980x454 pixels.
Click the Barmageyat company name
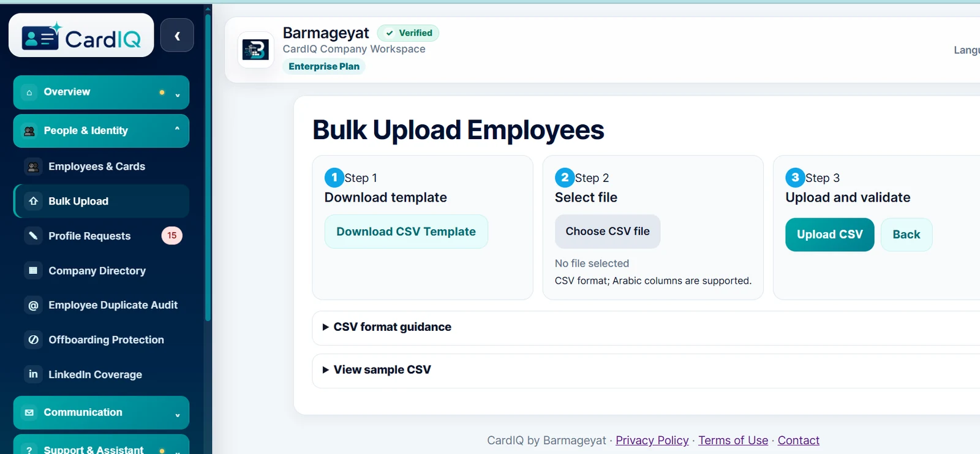(x=326, y=33)
